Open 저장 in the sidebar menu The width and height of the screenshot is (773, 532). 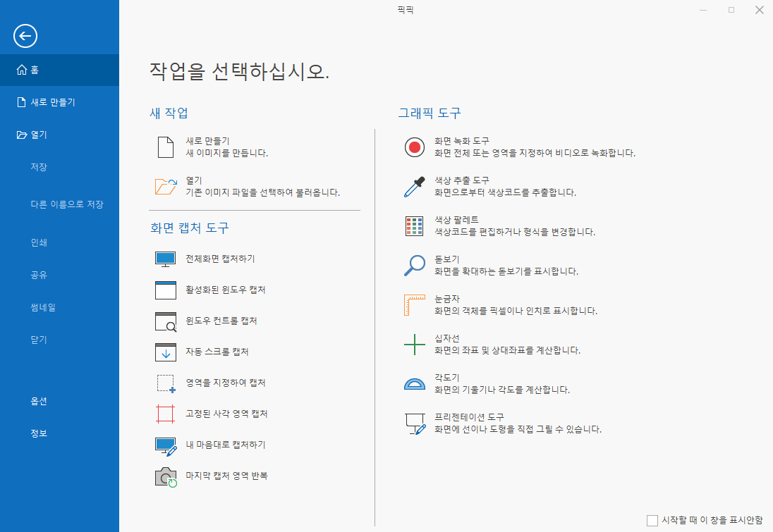point(39,167)
